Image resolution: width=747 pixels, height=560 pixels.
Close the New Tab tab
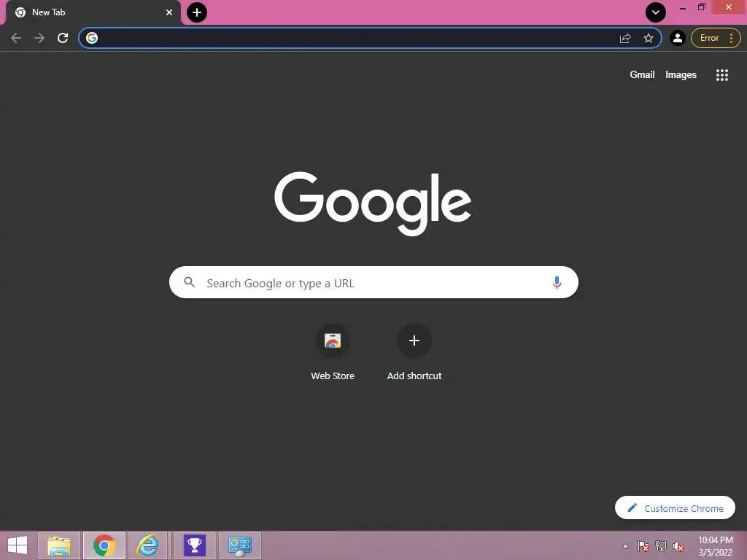pos(169,12)
